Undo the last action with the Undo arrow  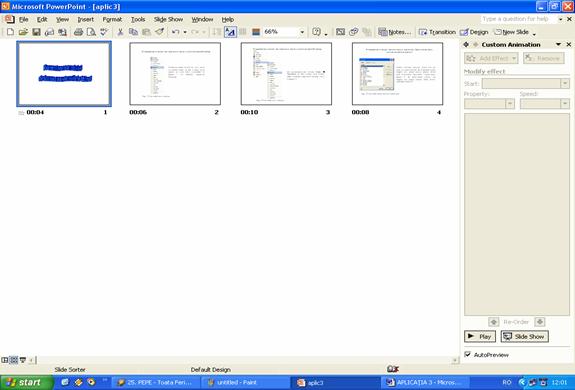(x=176, y=32)
